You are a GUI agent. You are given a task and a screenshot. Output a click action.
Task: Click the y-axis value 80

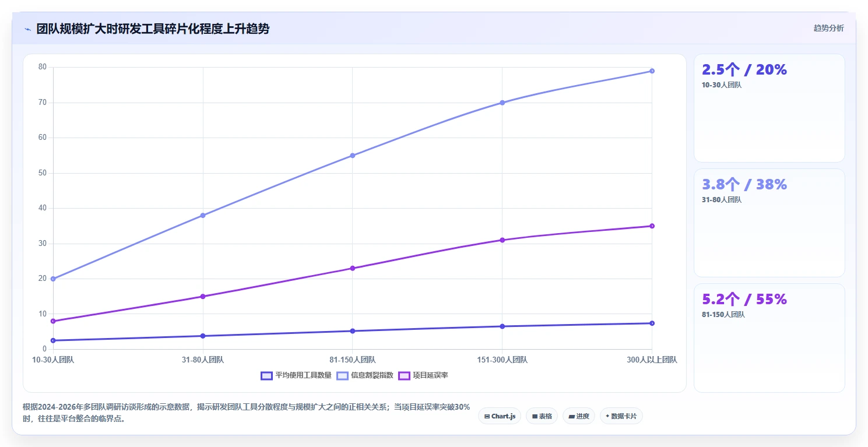click(43, 67)
